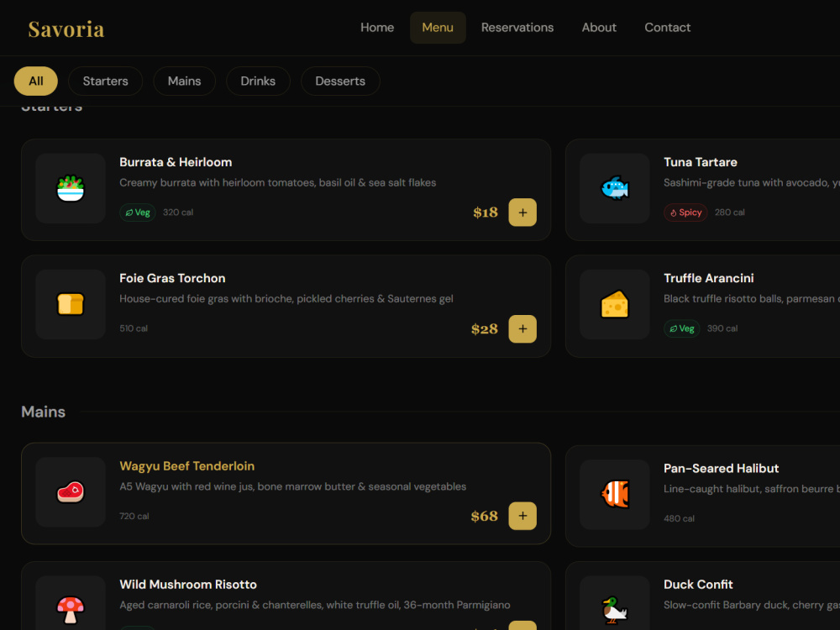The width and height of the screenshot is (840, 630).
Task: Add Wagyu Beef Tenderloin to order
Action: point(522,516)
